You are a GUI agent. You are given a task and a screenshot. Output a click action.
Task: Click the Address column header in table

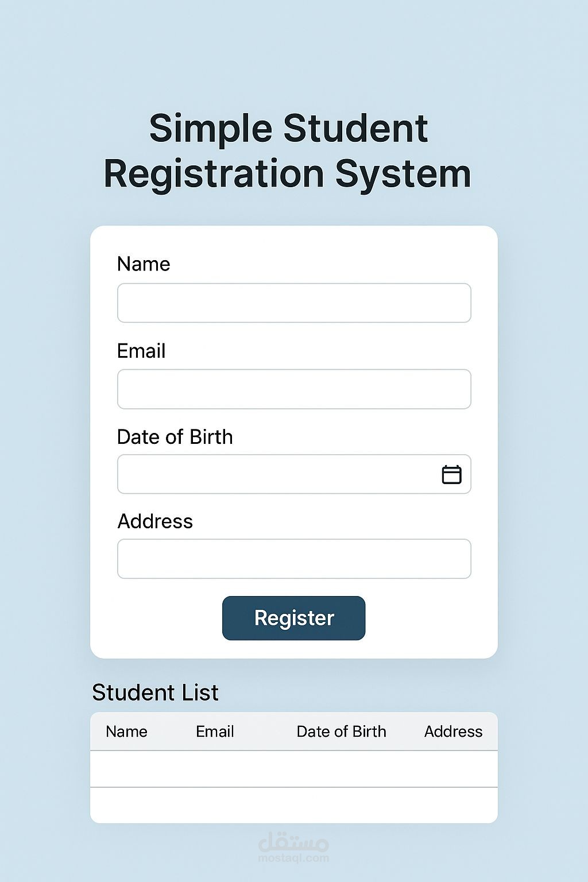coord(453,732)
